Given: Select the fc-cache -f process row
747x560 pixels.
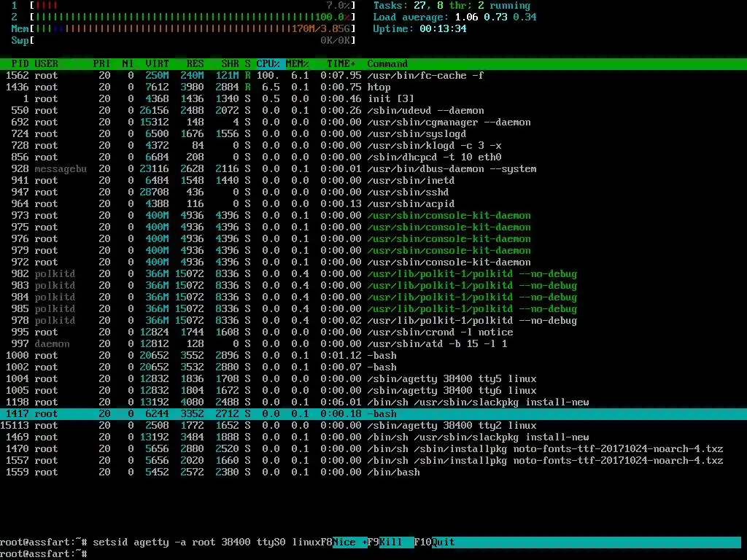Looking at the screenshot, I should [373, 75].
